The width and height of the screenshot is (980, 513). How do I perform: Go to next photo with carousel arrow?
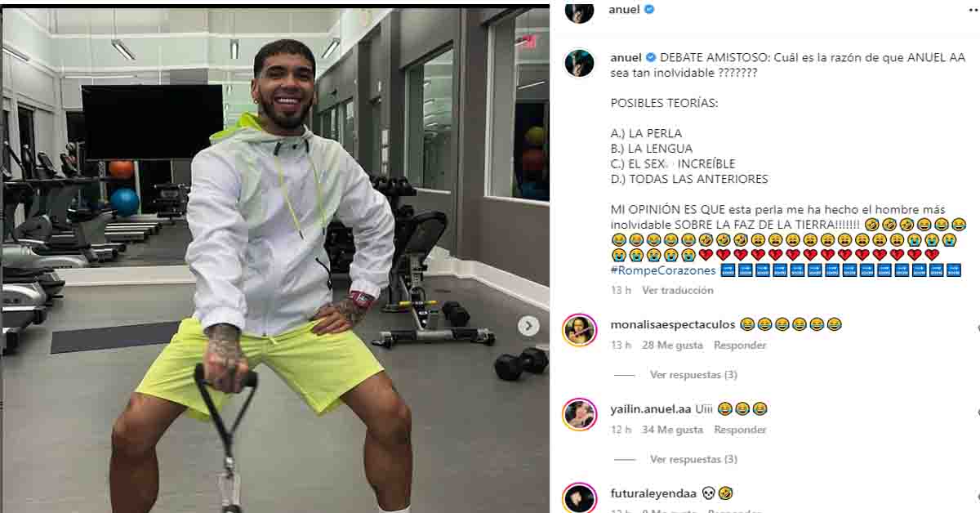coord(528,326)
